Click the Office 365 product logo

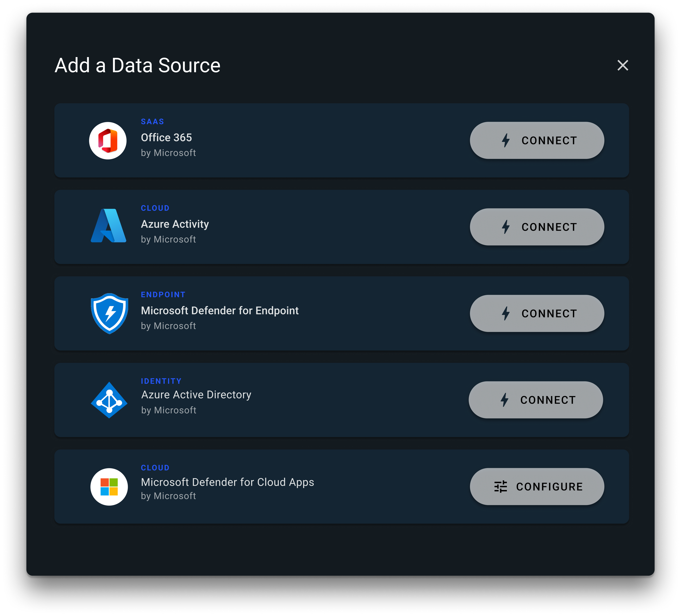click(108, 141)
